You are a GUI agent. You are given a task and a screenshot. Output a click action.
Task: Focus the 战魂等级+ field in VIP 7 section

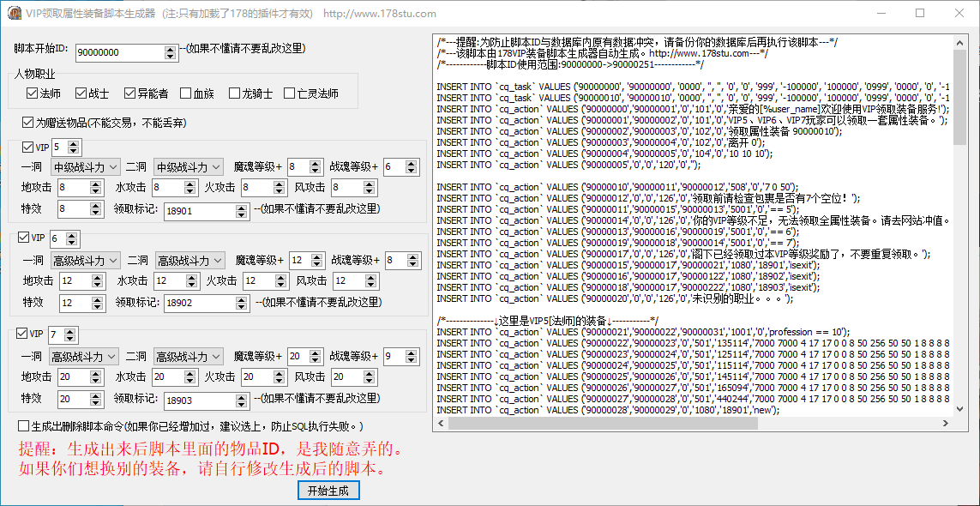[394, 357]
